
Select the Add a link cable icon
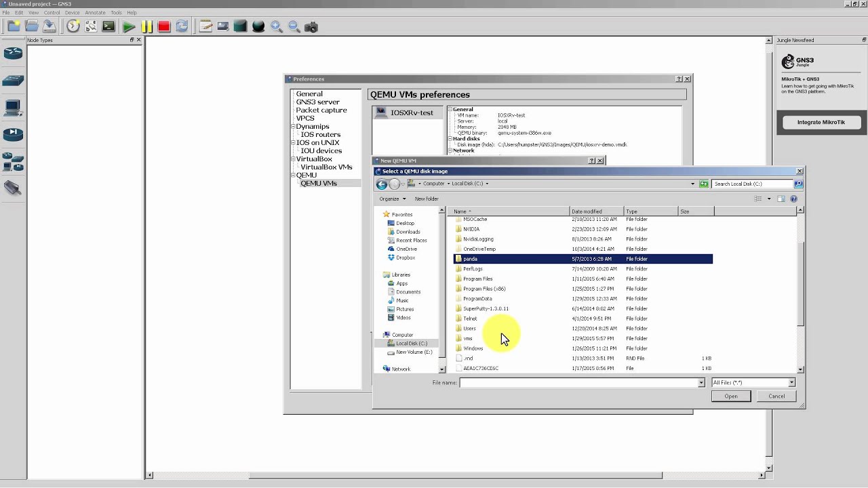coord(13,188)
